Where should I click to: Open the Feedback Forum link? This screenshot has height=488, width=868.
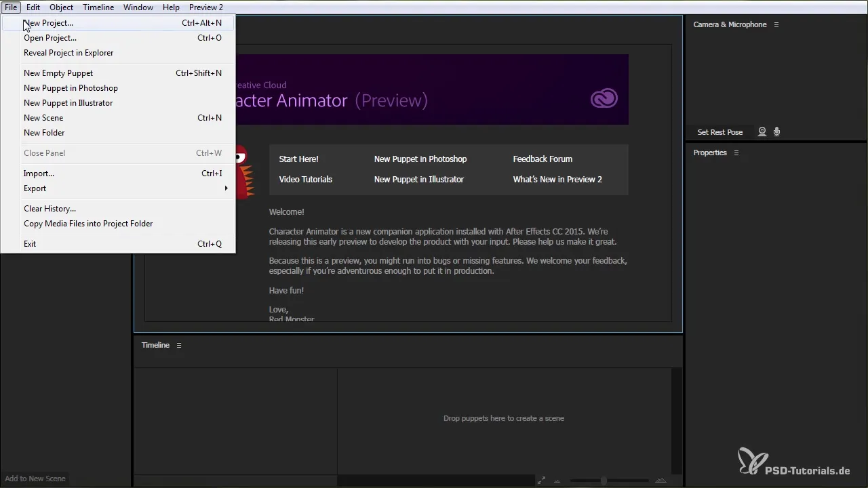pos(542,159)
